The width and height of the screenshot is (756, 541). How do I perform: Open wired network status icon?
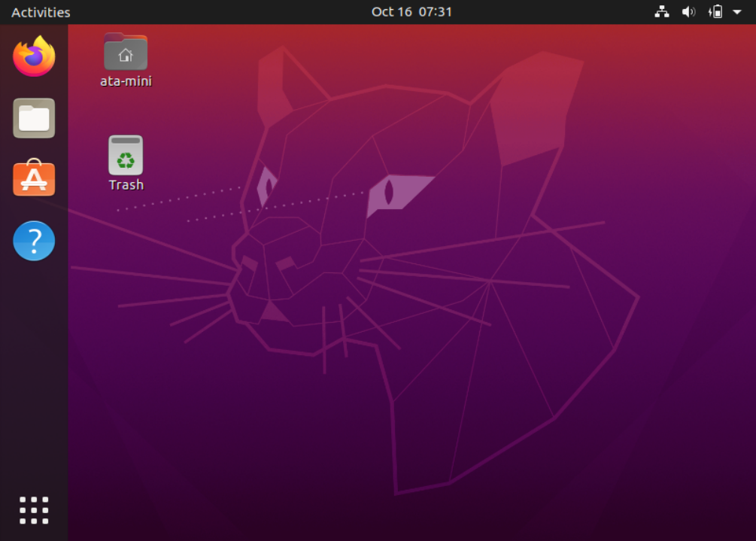[661, 11]
